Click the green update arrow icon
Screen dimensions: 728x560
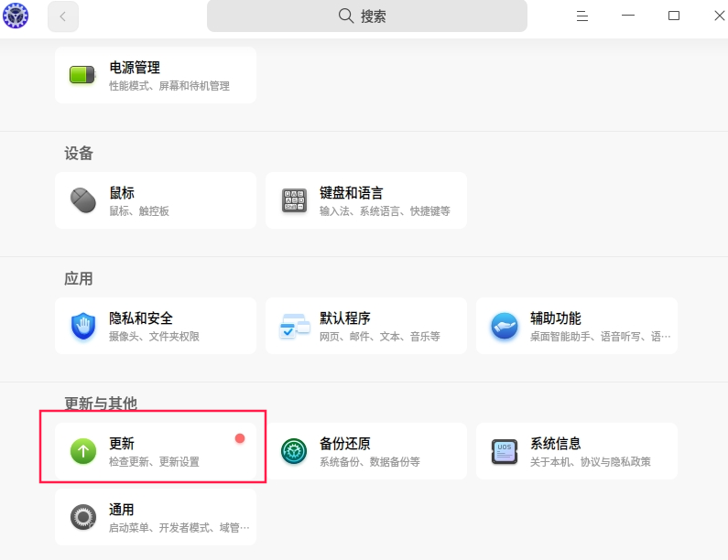click(83, 451)
